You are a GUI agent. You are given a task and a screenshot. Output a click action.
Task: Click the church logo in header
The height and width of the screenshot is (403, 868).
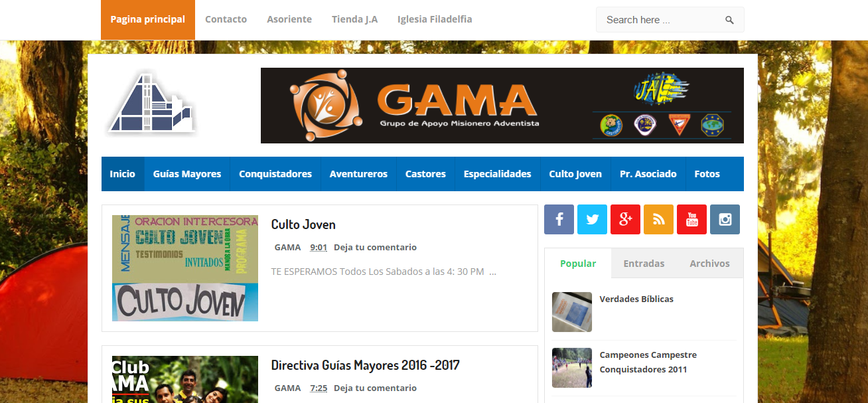152,104
